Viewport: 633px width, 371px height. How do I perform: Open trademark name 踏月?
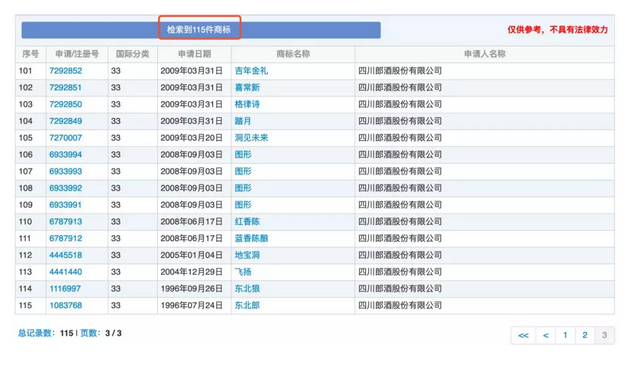(243, 121)
